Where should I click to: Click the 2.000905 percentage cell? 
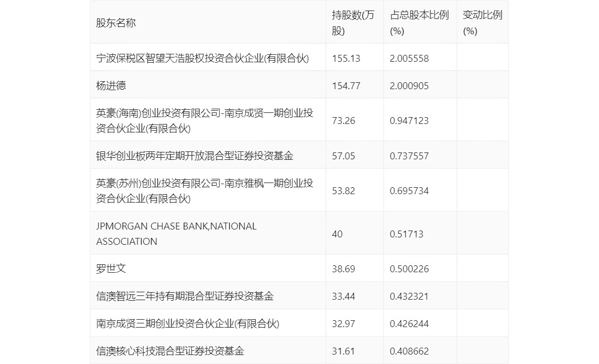(409, 86)
